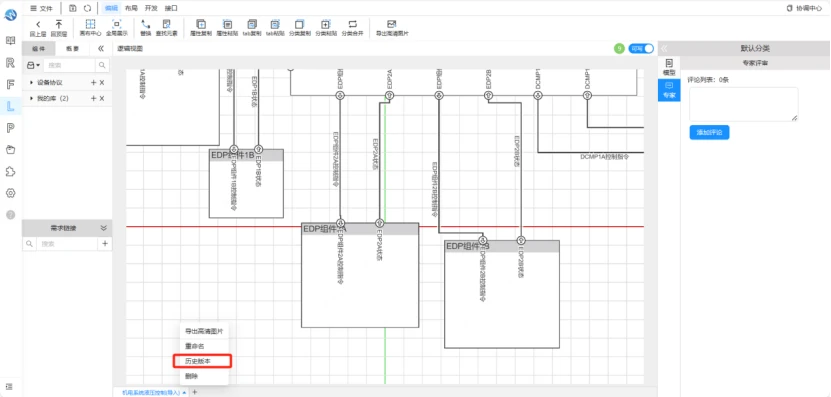Click plus icon beside 设备协议

pyautogui.click(x=94, y=83)
